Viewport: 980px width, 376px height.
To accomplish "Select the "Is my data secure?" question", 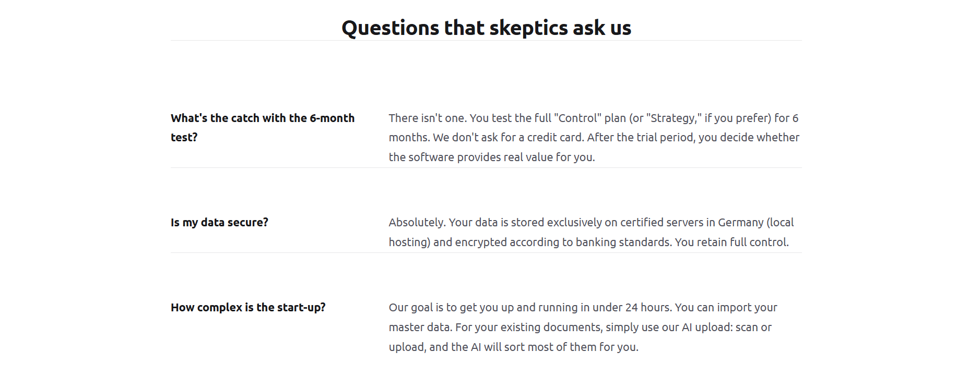I will [219, 223].
